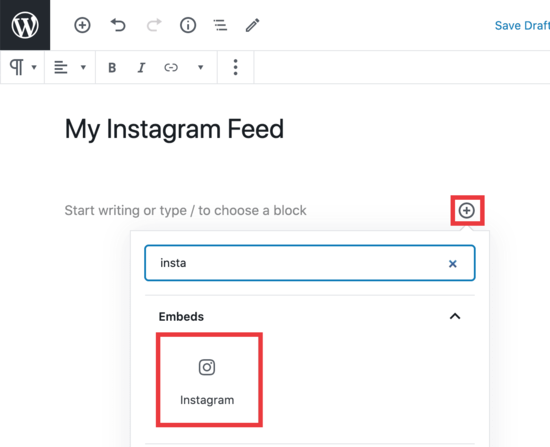This screenshot has width=550, height=447.
Task: Open the content structure info icon
Action: click(188, 25)
